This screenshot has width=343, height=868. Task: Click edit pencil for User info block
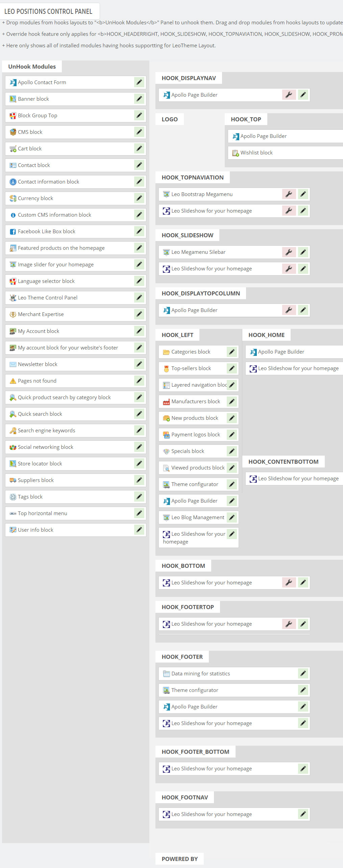[x=139, y=530]
